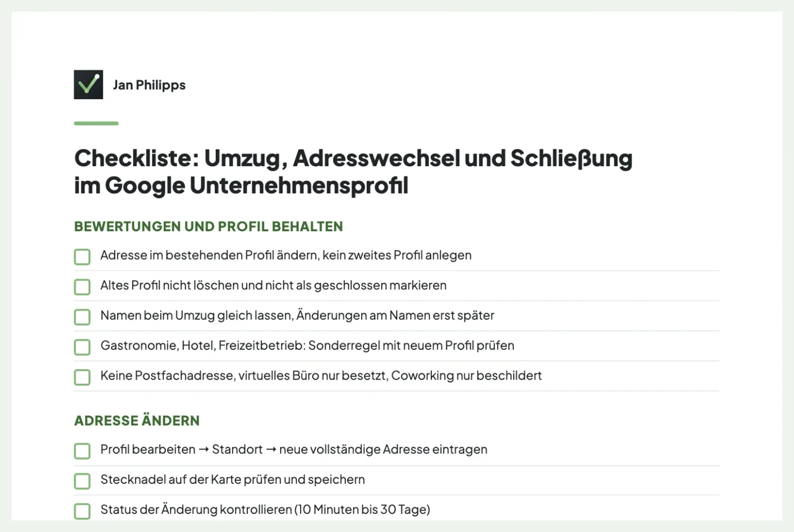Check 'Keine Postfachadresse' checkbox
The image size is (794, 532).
tap(82, 377)
